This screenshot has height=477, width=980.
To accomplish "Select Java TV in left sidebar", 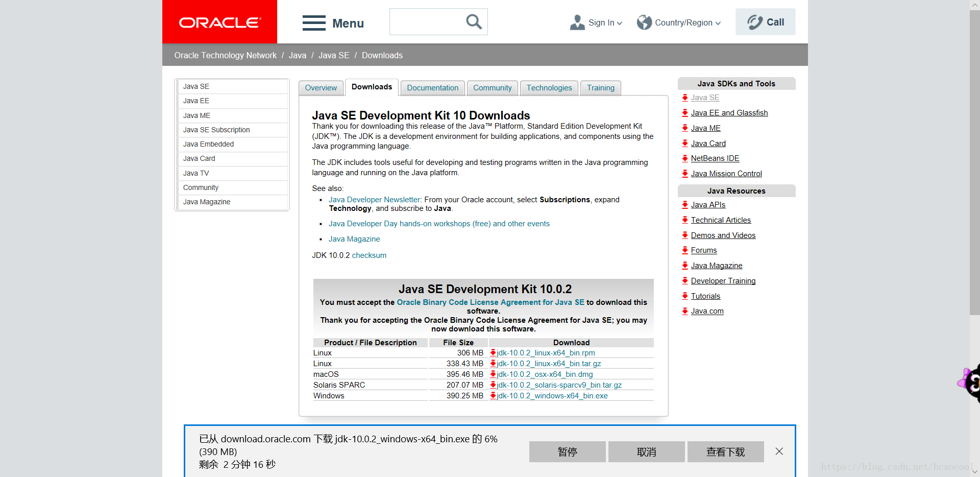I will click(x=233, y=173).
